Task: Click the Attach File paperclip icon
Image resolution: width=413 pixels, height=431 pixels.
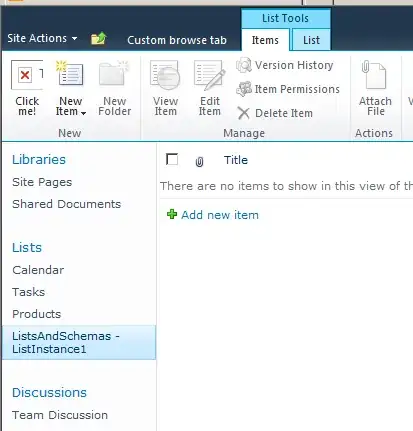Action: [x=374, y=74]
